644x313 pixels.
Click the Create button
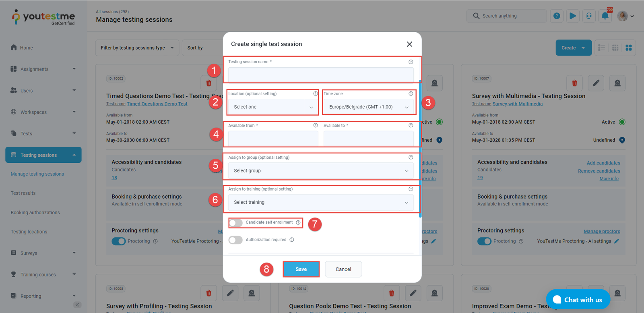574,48
